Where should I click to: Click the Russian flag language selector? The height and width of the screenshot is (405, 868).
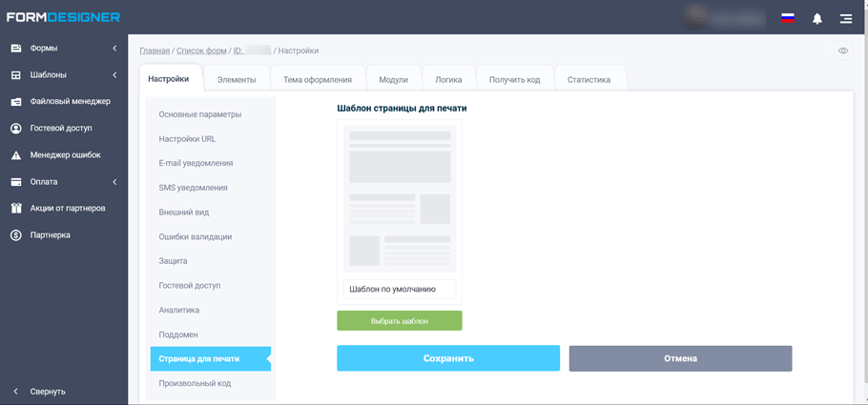[x=788, y=18]
